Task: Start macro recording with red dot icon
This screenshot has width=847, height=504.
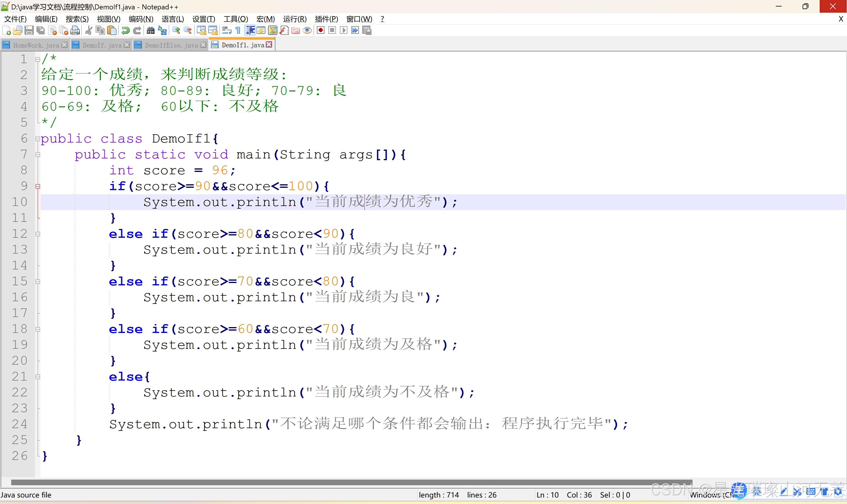Action: coord(320,31)
